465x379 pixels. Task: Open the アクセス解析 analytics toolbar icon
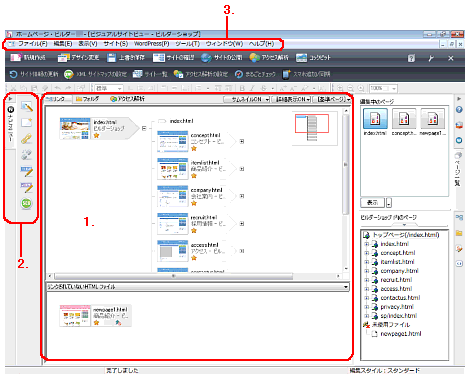pyautogui.click(x=254, y=58)
